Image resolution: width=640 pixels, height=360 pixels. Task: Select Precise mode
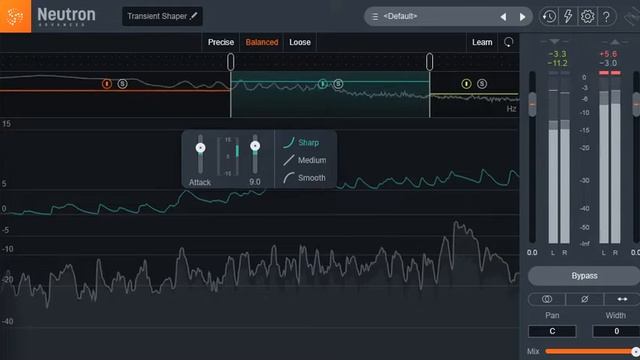[x=221, y=42]
